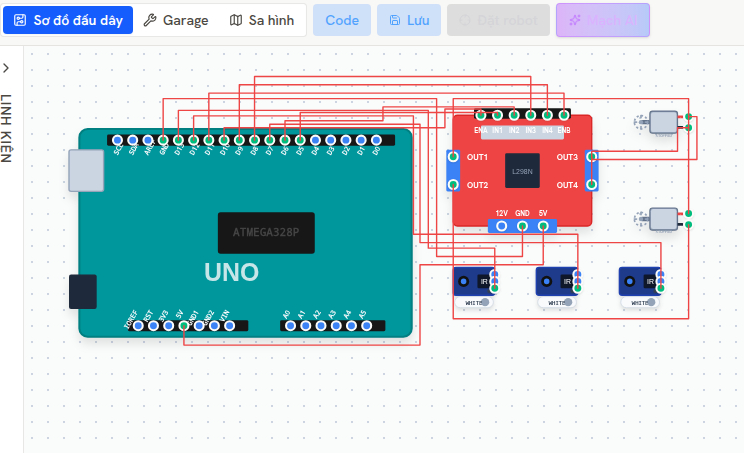Select the AREF pin on the UNO
The height and width of the screenshot is (453, 744).
(x=148, y=140)
